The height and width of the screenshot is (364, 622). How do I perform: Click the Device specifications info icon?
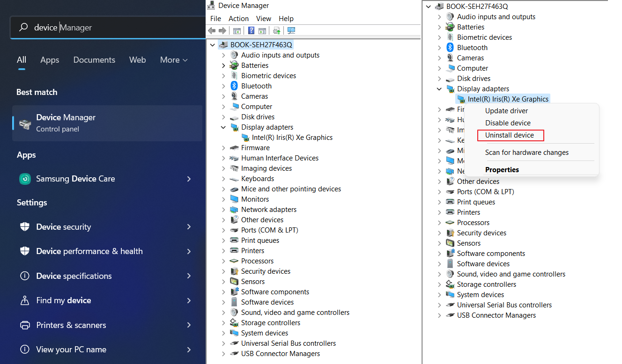click(25, 276)
